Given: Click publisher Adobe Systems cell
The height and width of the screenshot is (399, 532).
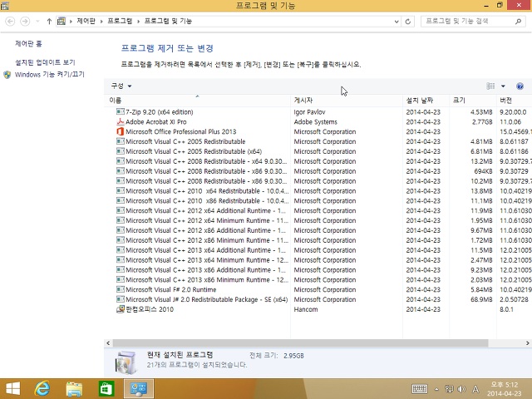Looking at the screenshot, I should [316, 122].
